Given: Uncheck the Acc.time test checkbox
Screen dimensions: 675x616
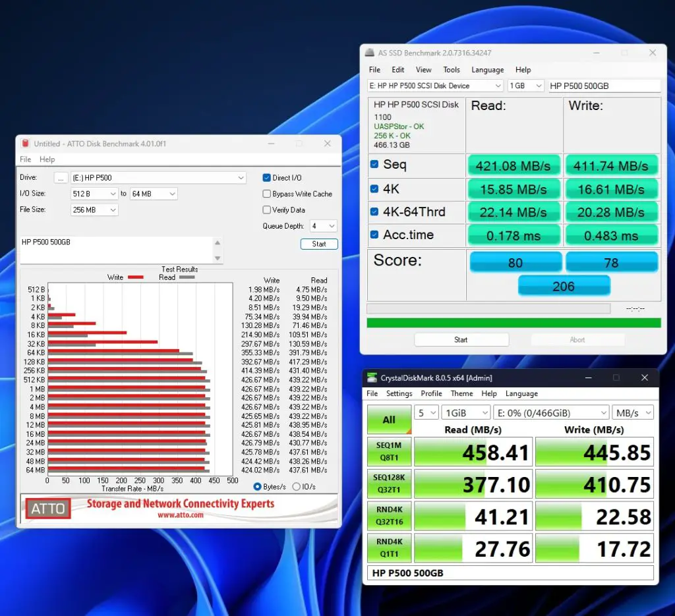Looking at the screenshot, I should (x=374, y=235).
